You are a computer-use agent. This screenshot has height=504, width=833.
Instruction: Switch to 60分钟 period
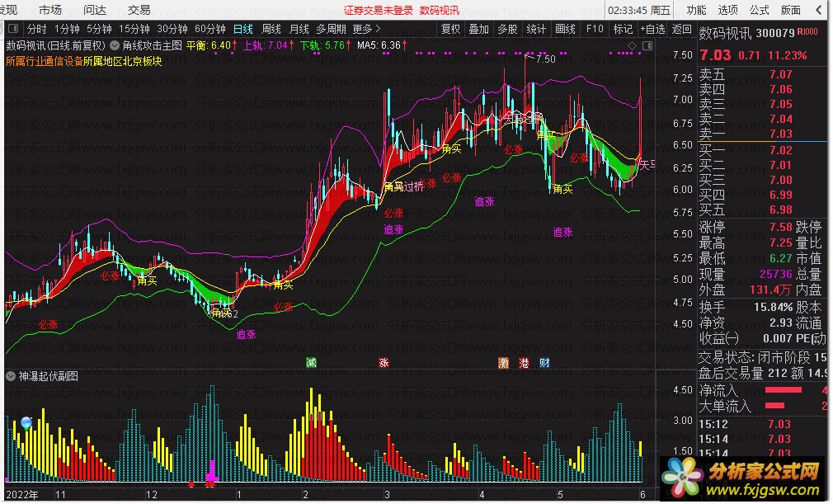[x=209, y=29]
